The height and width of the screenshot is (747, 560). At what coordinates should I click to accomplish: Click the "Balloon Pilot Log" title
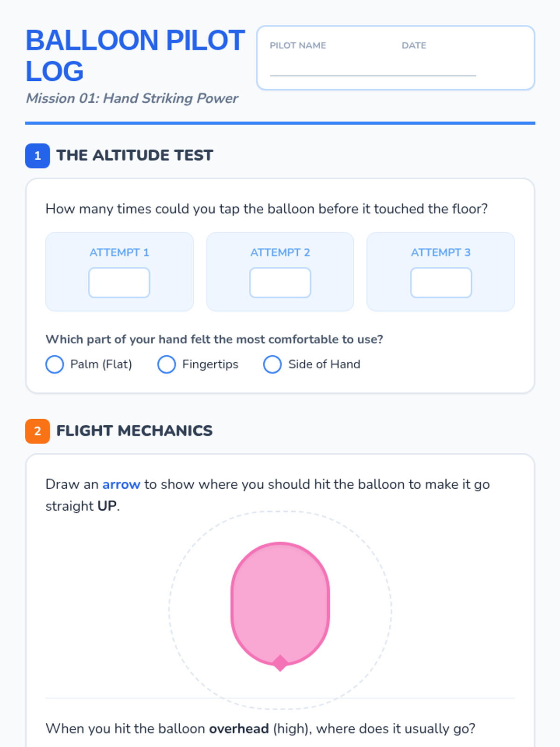pyautogui.click(x=135, y=56)
